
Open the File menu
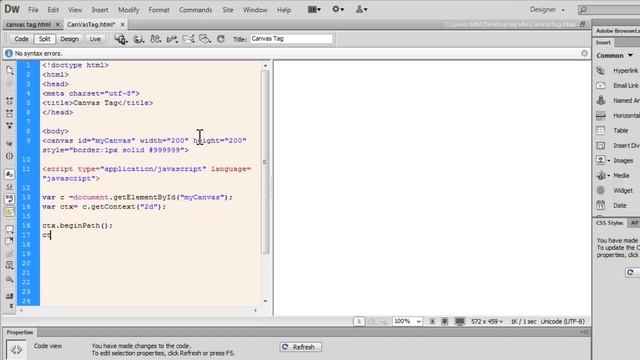point(33,10)
